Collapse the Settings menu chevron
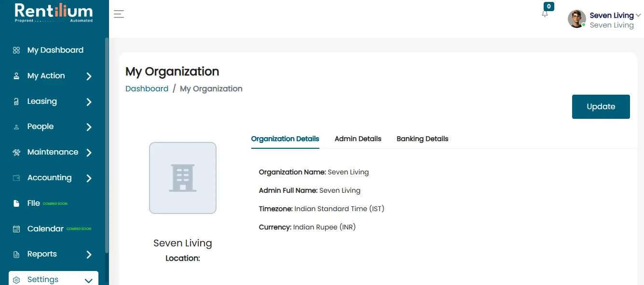The height and width of the screenshot is (285, 644). [88, 280]
